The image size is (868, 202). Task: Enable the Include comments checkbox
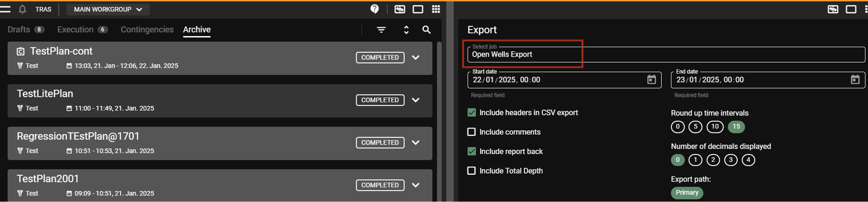click(x=472, y=132)
